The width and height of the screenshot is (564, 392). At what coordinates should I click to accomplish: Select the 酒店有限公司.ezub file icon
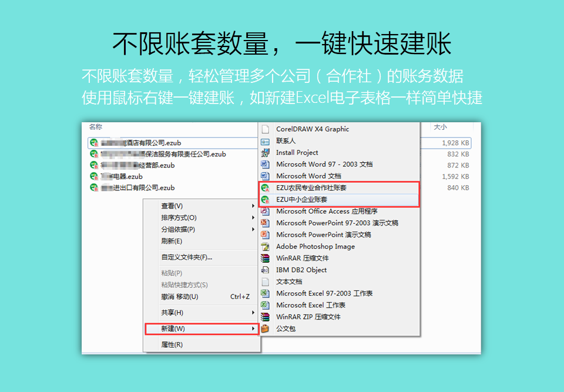94,143
